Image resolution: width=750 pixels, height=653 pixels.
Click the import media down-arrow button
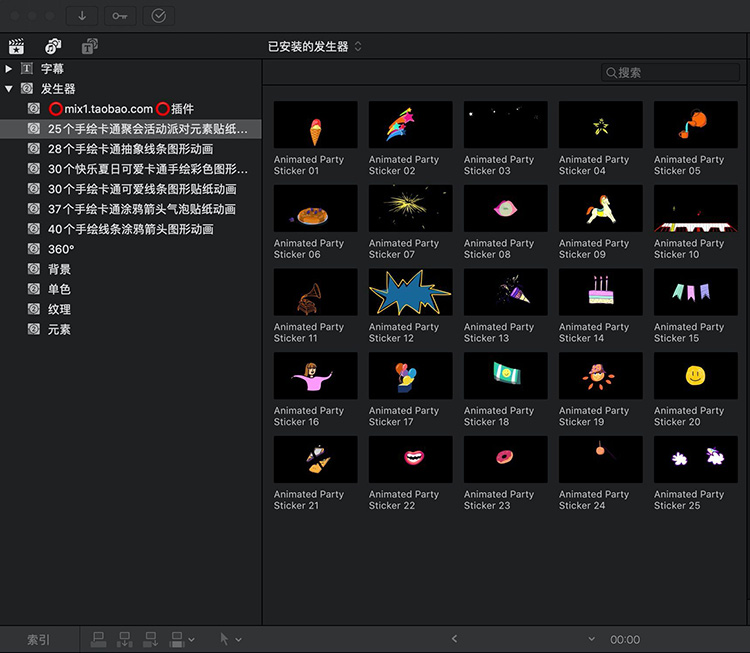[x=82, y=16]
